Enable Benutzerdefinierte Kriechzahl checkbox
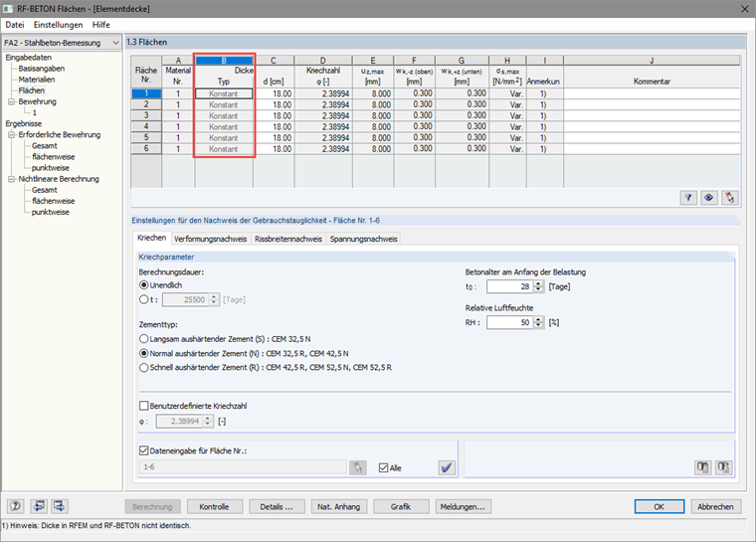 click(143, 406)
